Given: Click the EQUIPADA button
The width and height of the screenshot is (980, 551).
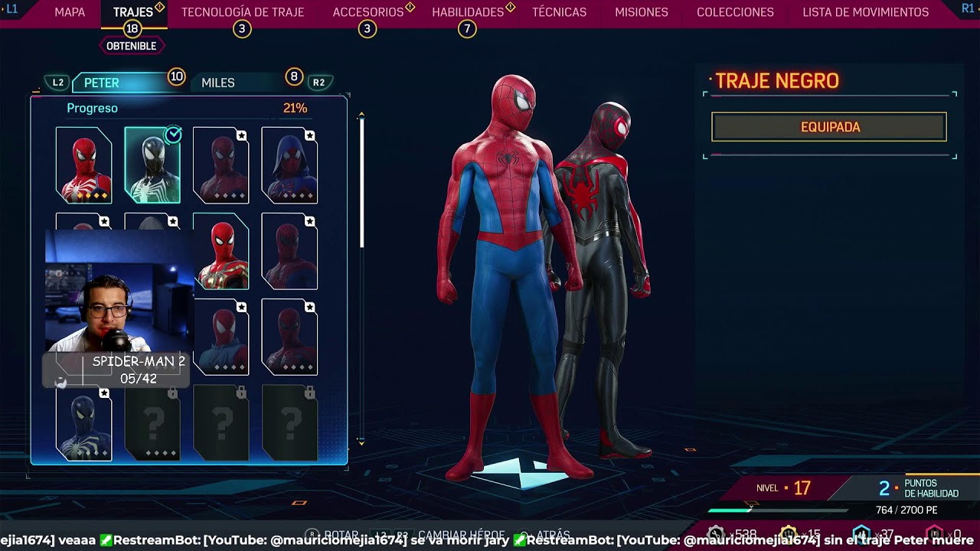Looking at the screenshot, I should pos(829,127).
